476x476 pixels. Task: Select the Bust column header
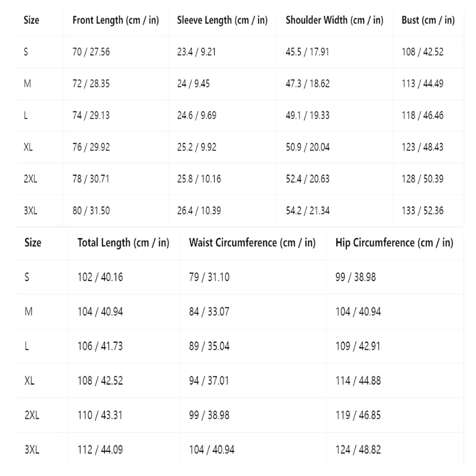pyautogui.click(x=428, y=20)
